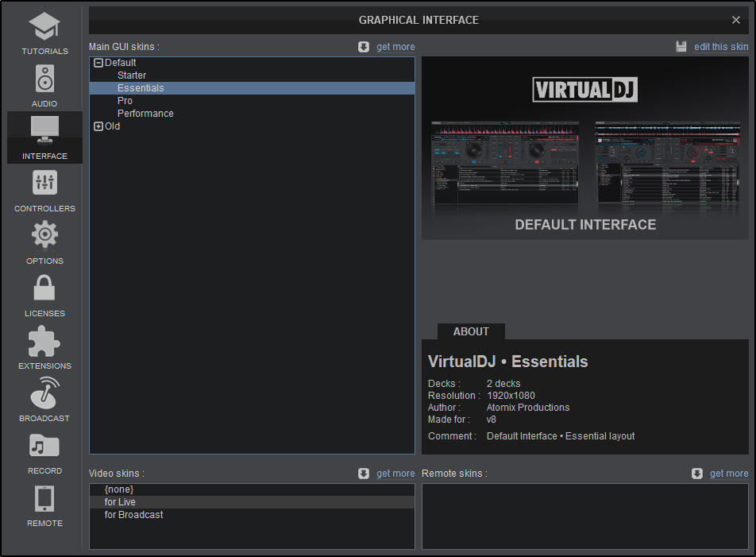Click the Default tree label
756x557 pixels.
tap(120, 63)
